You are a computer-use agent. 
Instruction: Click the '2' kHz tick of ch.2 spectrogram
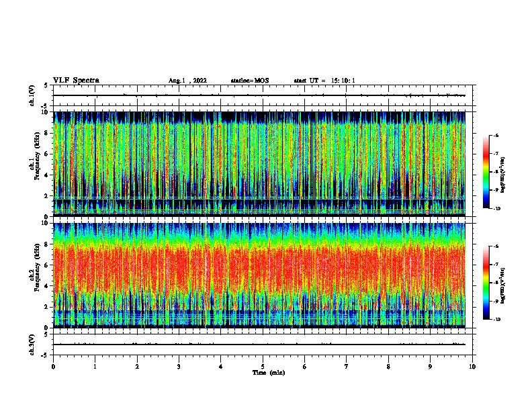click(47, 307)
